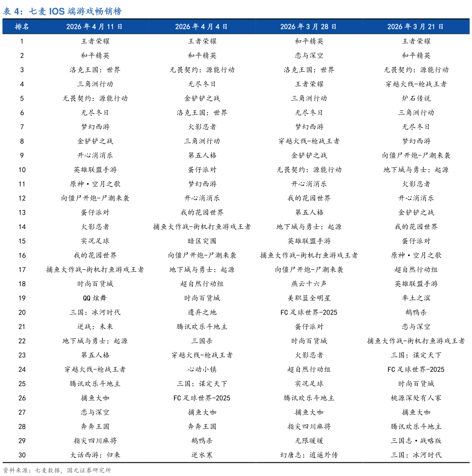Select 穿越火线-枪战王者 ranked 4 on March 21

(x=416, y=84)
